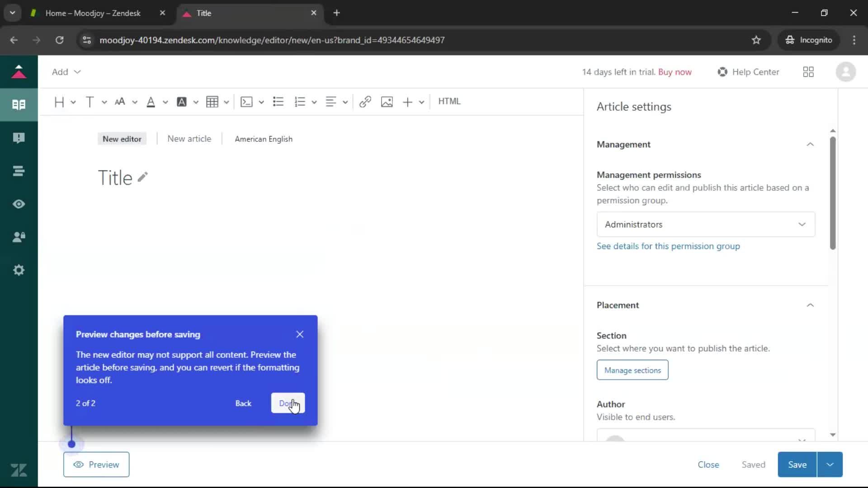Collapse the Management section

coord(810,144)
